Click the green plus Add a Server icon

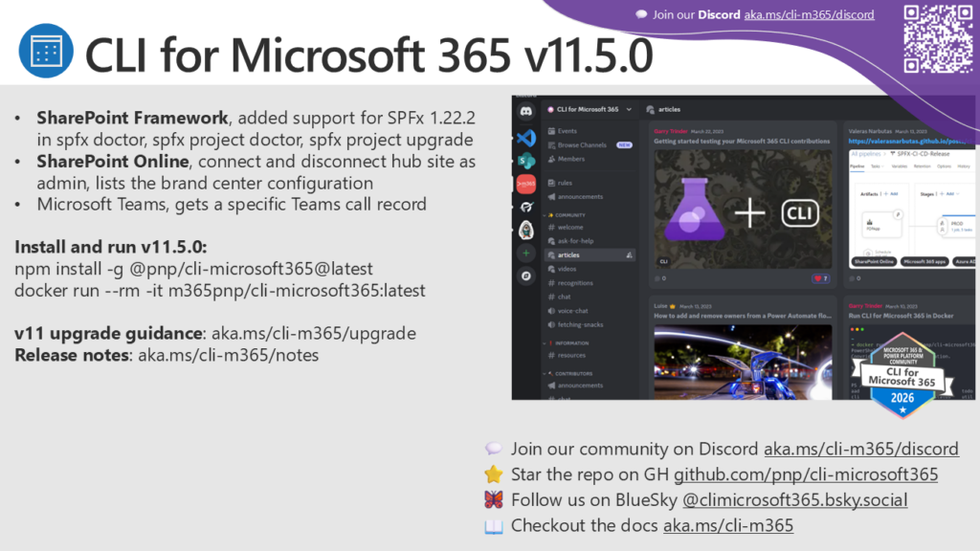point(526,253)
